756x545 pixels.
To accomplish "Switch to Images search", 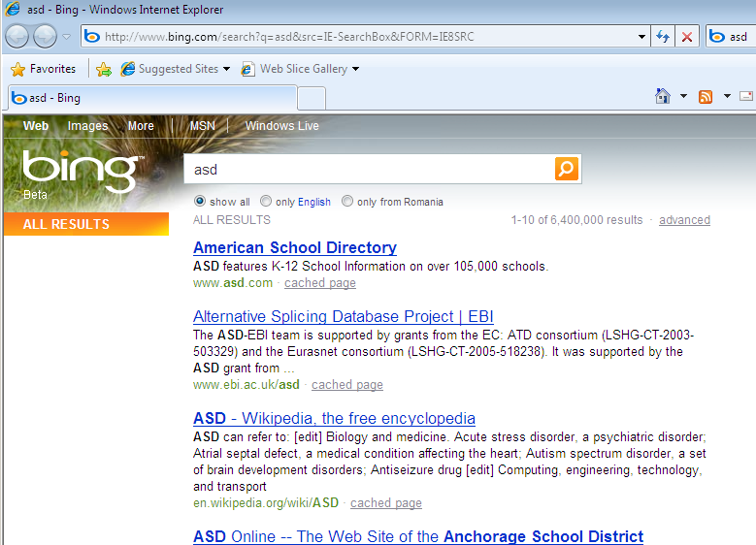I will pos(87,126).
